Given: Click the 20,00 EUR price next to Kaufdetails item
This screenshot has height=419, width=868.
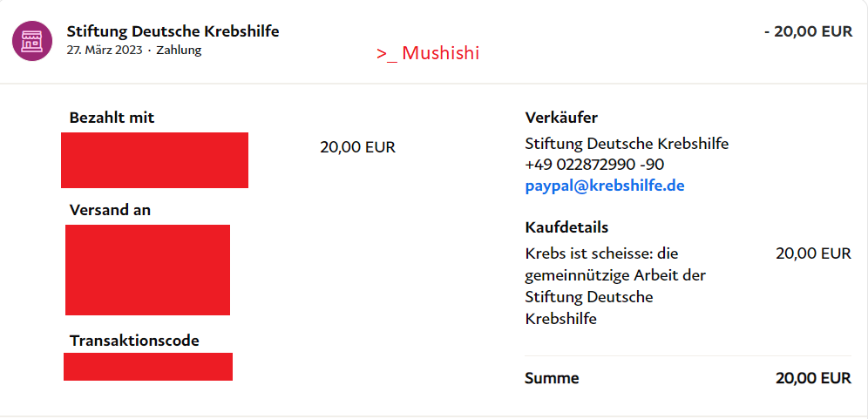Looking at the screenshot, I should [813, 253].
